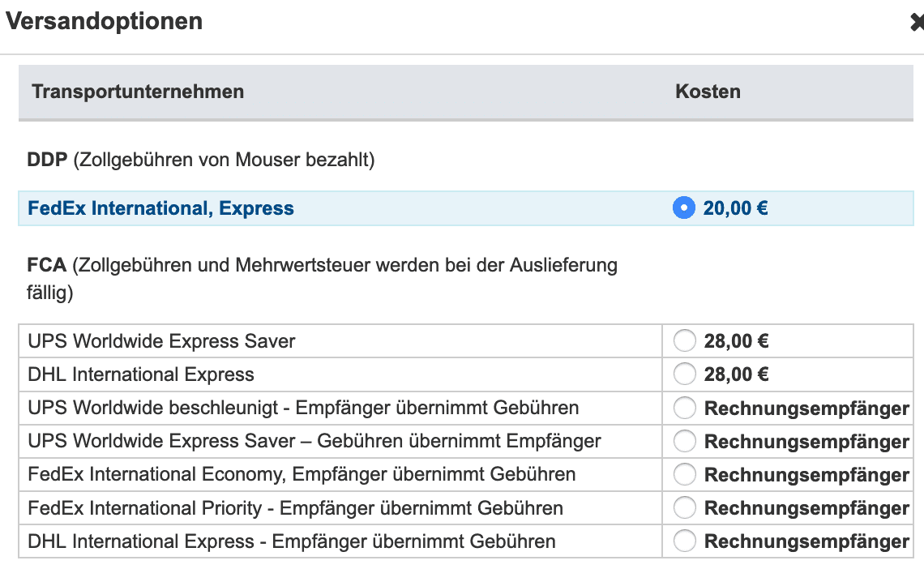Click 'UPS Worldwide beschleunigt - Empfänger übernimmt Gebühren' text
Viewport: 924px width, 569px height.
pyautogui.click(x=303, y=408)
